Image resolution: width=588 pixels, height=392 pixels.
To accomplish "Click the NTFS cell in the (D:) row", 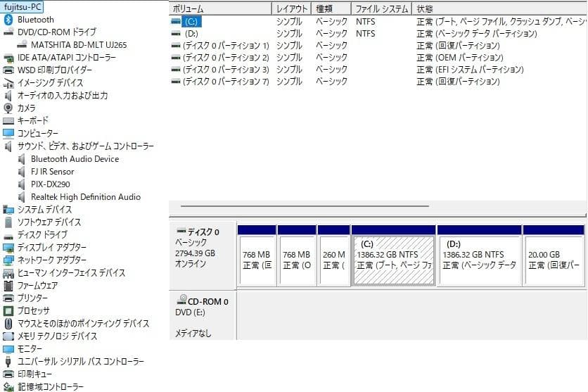I will pos(365,34).
